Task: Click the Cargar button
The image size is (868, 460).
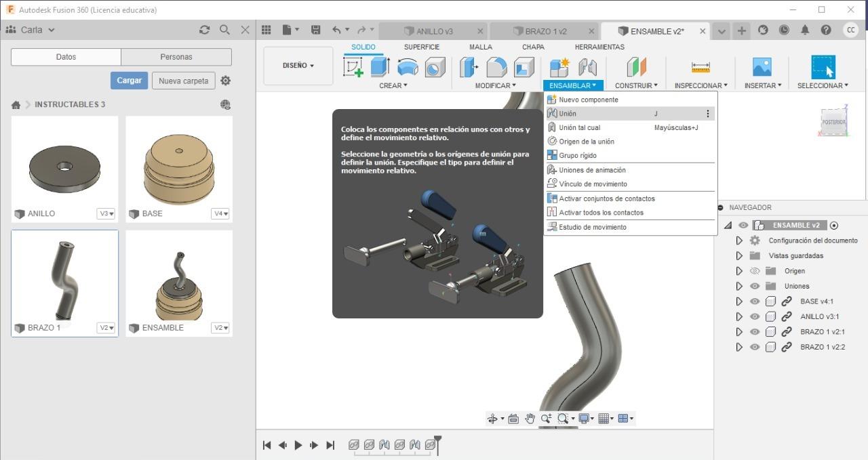Action: click(129, 81)
